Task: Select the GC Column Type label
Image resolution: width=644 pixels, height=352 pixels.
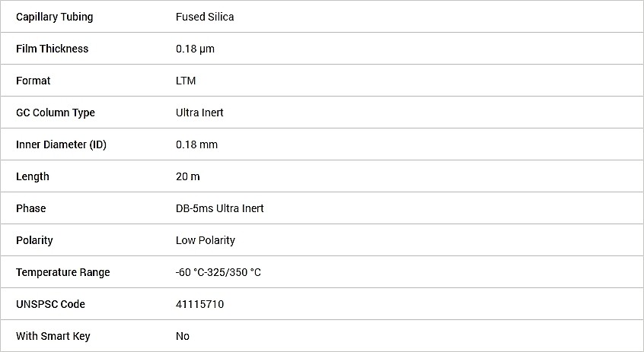Action: [x=56, y=113]
